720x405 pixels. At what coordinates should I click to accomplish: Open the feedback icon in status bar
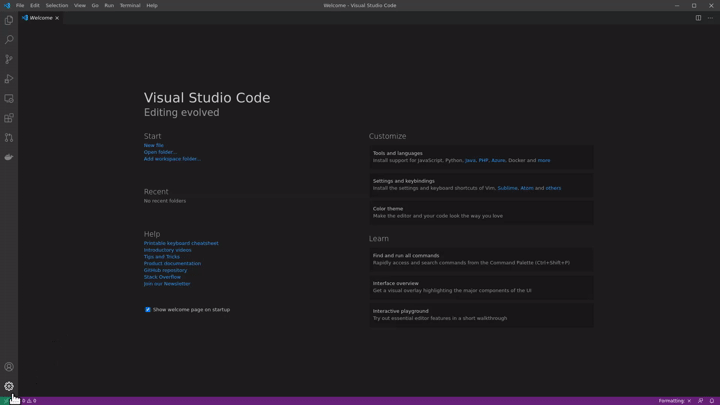[700, 401]
